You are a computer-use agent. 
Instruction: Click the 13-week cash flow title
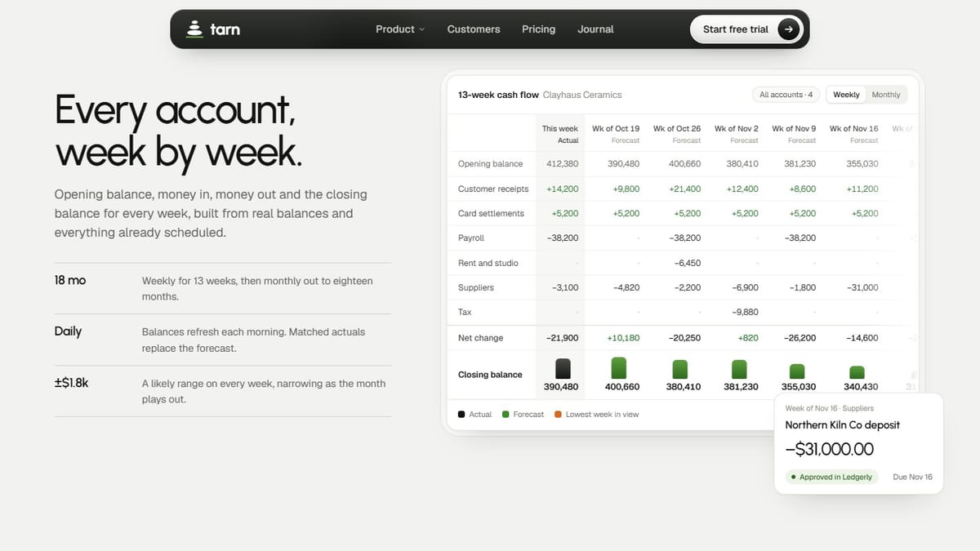(x=499, y=95)
